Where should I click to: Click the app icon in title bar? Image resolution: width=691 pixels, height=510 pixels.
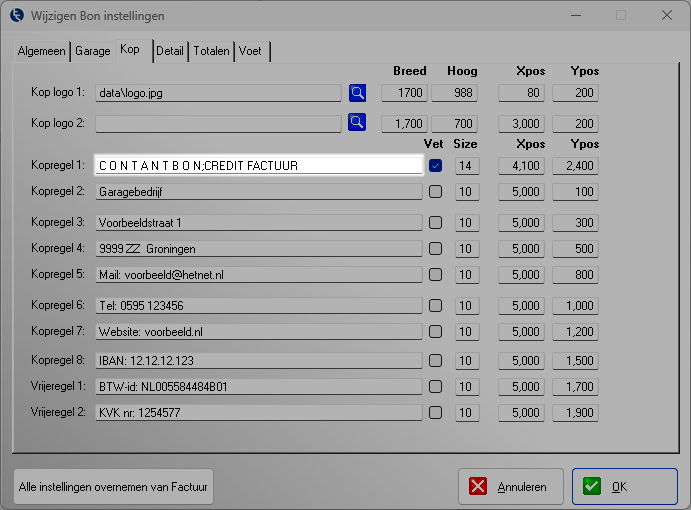tap(17, 16)
